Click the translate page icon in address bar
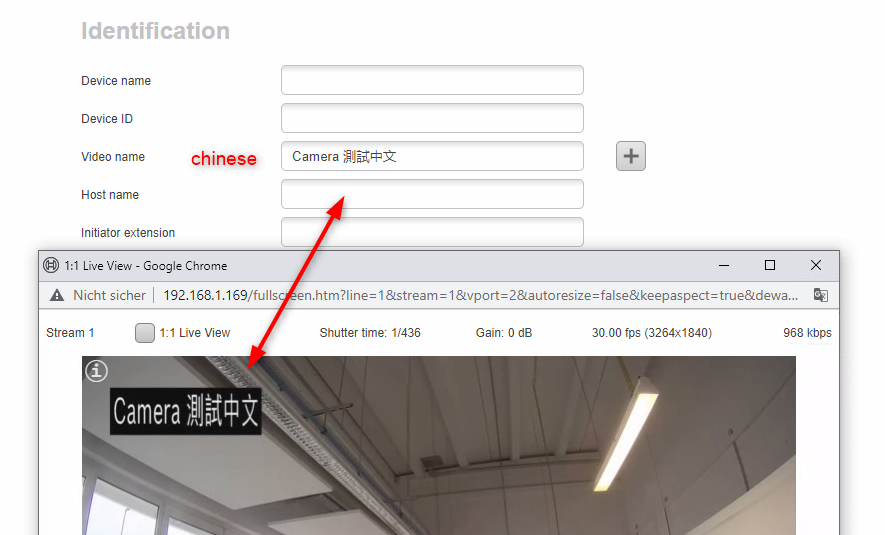The height and width of the screenshot is (535, 885). [x=820, y=295]
